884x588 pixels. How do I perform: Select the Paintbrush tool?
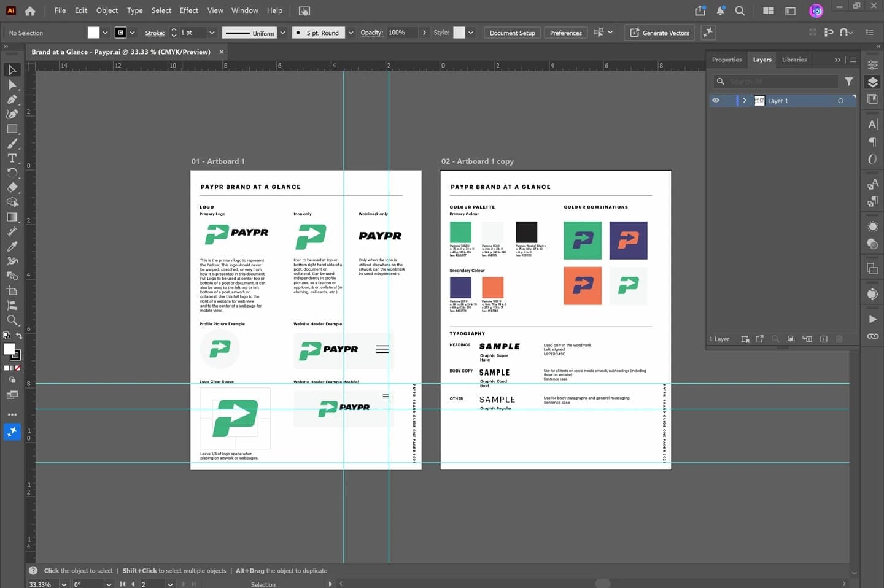[12, 144]
